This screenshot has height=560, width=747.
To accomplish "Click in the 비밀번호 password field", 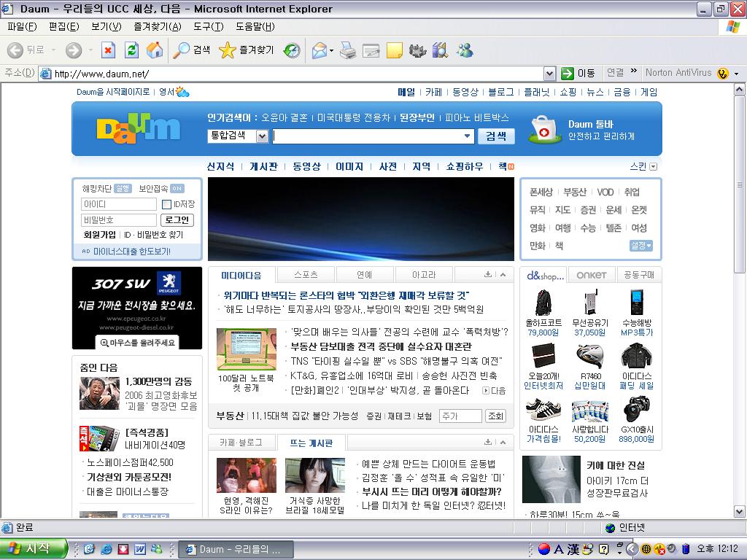I will pos(119,220).
